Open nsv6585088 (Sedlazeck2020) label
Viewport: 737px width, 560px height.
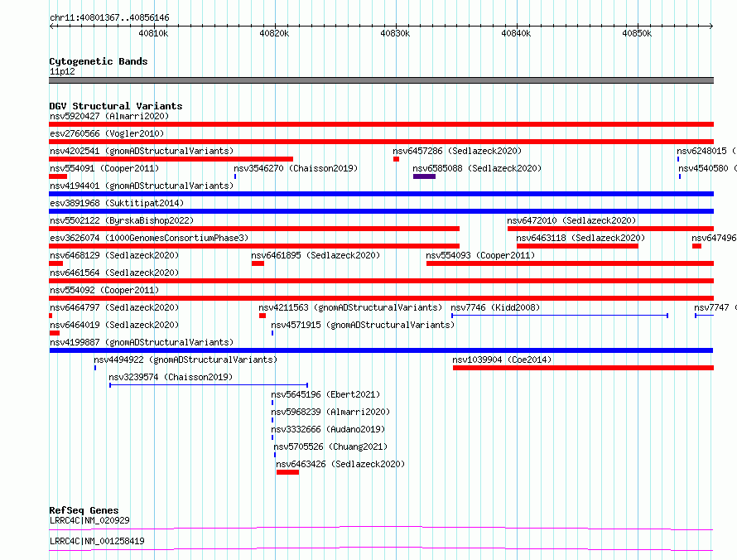[x=477, y=168]
